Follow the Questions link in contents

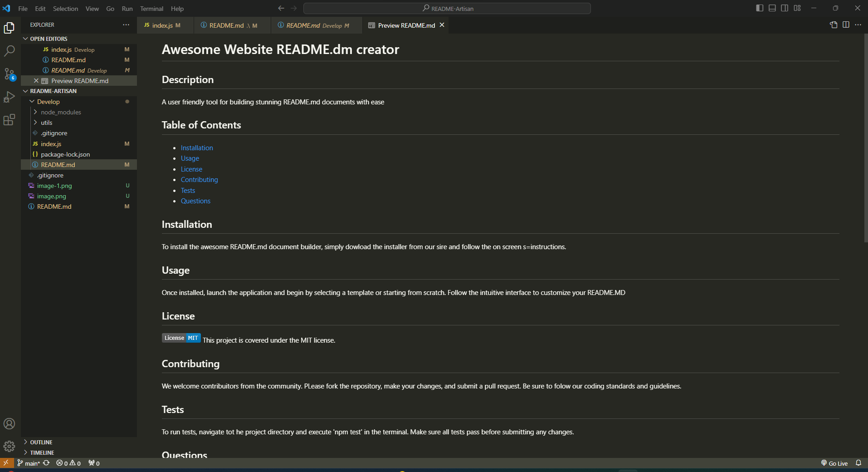(x=195, y=201)
